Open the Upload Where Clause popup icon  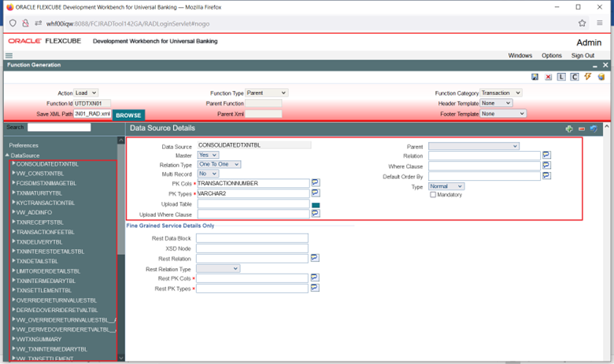[x=316, y=213]
